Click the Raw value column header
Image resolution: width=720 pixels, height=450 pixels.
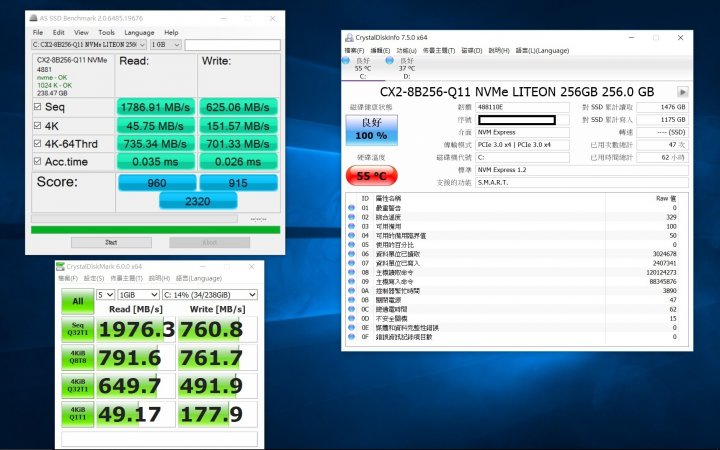click(666, 198)
